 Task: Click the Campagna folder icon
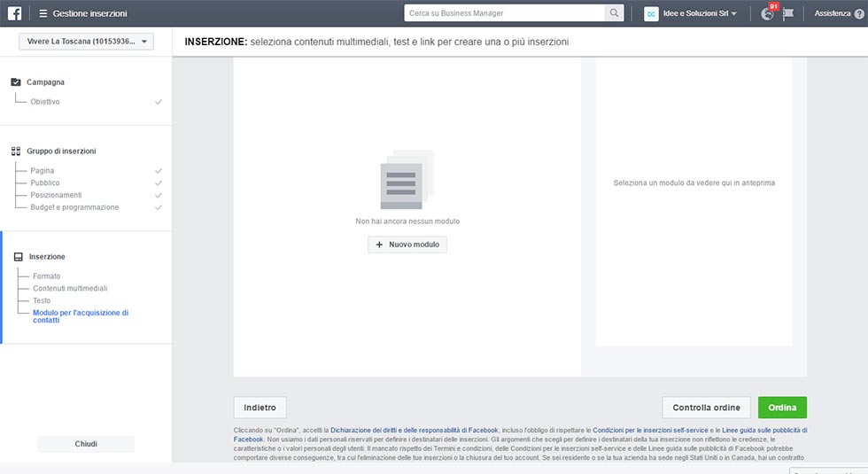point(16,82)
